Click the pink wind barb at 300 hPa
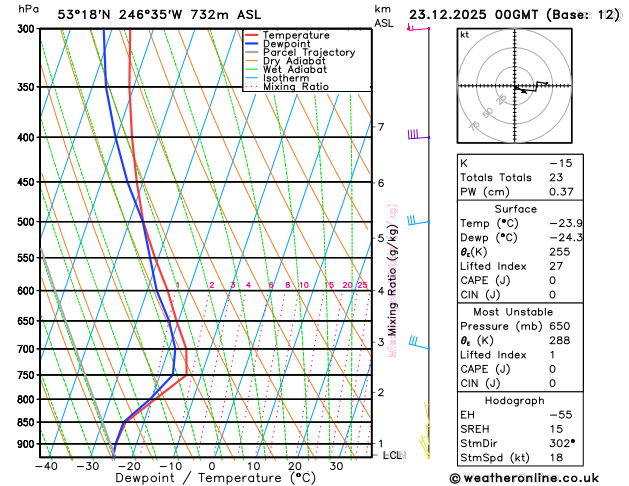Viewport: 629px width, 486px height. point(418,28)
